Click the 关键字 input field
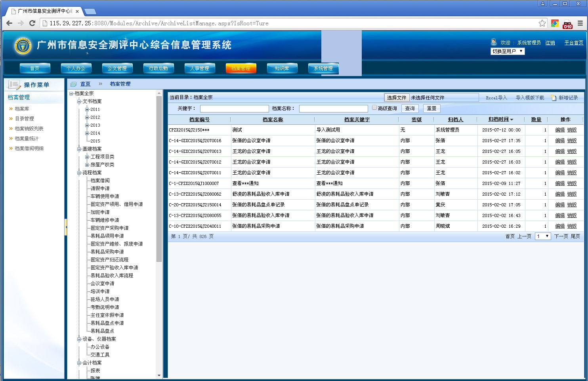 (x=235, y=109)
